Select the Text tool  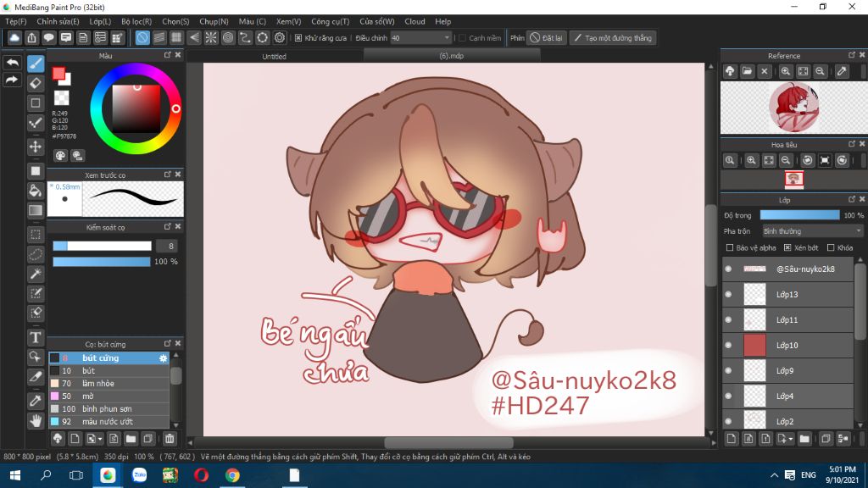point(36,337)
